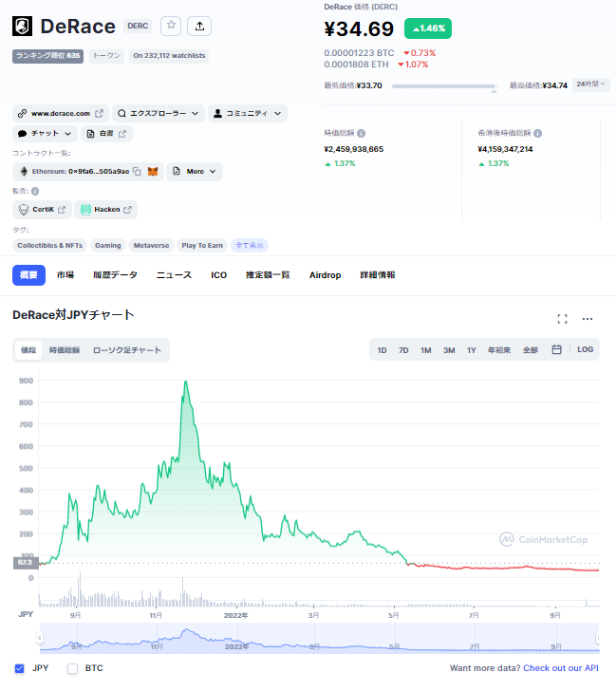This screenshot has height=691, width=616.
Task: Set chart range to 7D
Action: [403, 350]
